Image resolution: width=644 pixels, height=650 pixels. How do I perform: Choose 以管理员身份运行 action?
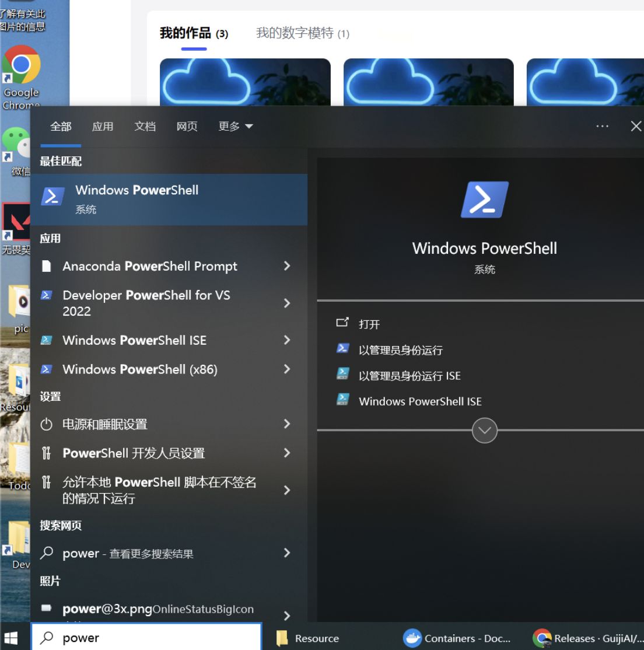coord(401,350)
